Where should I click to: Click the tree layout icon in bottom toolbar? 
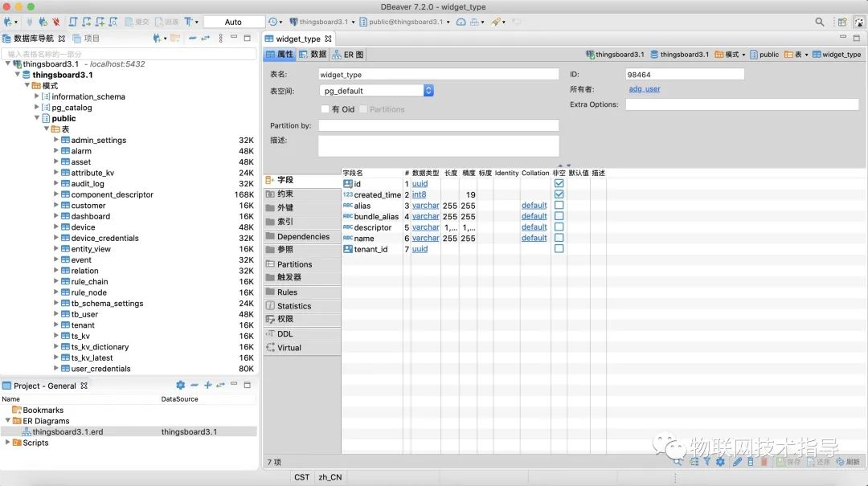coord(694,462)
